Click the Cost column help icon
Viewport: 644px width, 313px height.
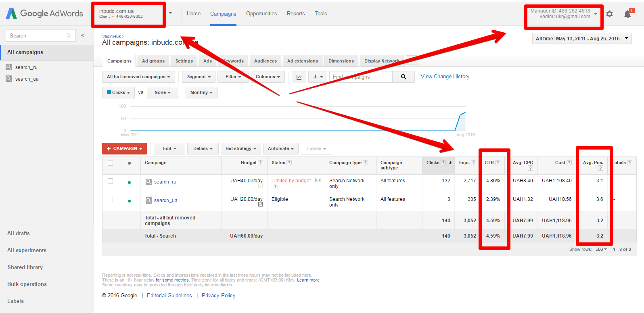pyautogui.click(x=569, y=163)
